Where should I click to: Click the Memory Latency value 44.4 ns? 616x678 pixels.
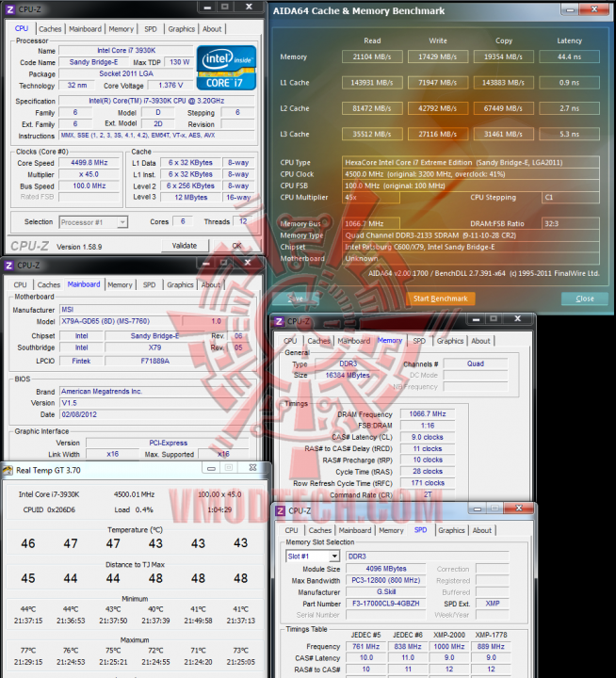(569, 56)
